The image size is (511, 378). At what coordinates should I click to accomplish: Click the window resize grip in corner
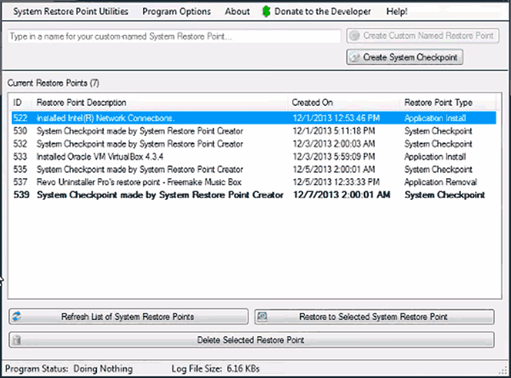[x=503, y=371]
